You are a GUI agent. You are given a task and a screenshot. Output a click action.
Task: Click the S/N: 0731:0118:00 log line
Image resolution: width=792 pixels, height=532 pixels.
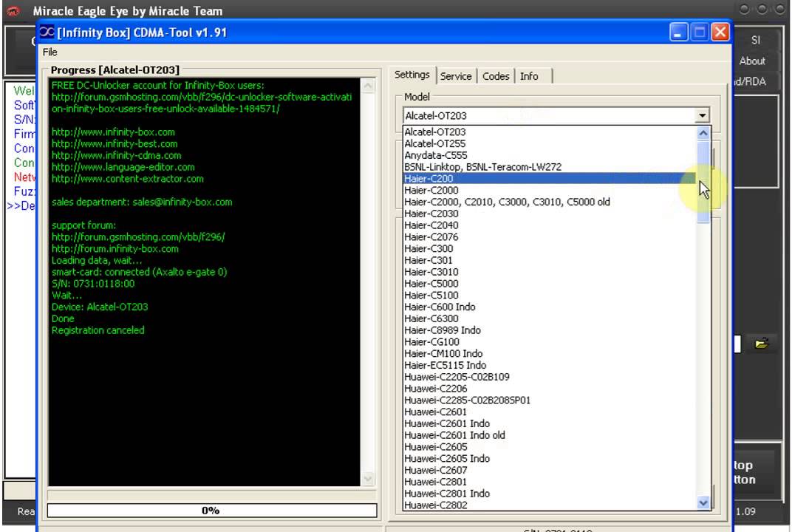coord(93,284)
